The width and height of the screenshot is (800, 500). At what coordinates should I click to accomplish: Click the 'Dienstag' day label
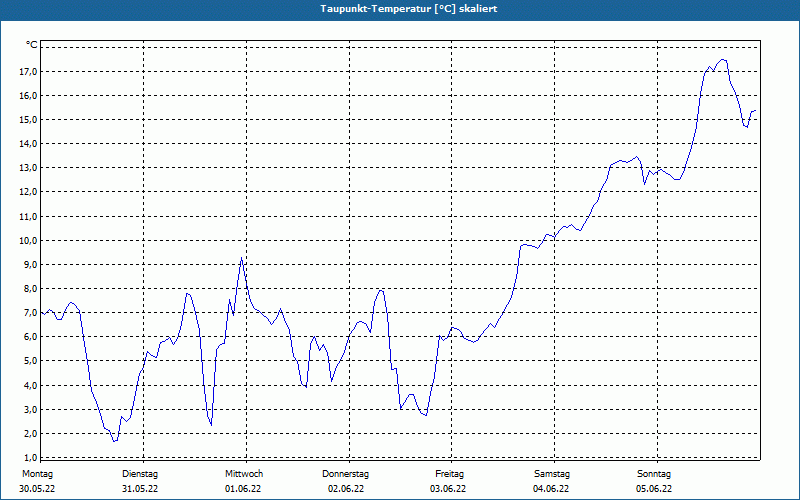[x=140, y=474]
